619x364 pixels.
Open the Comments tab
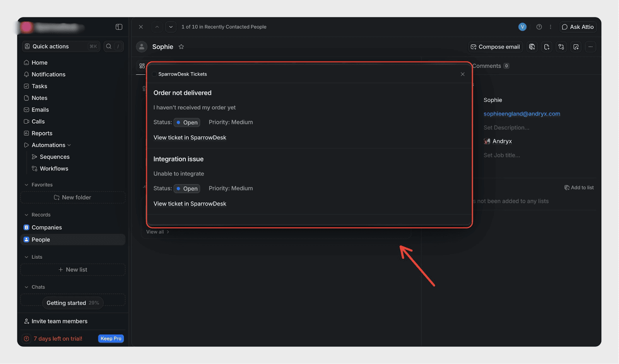pos(487,66)
